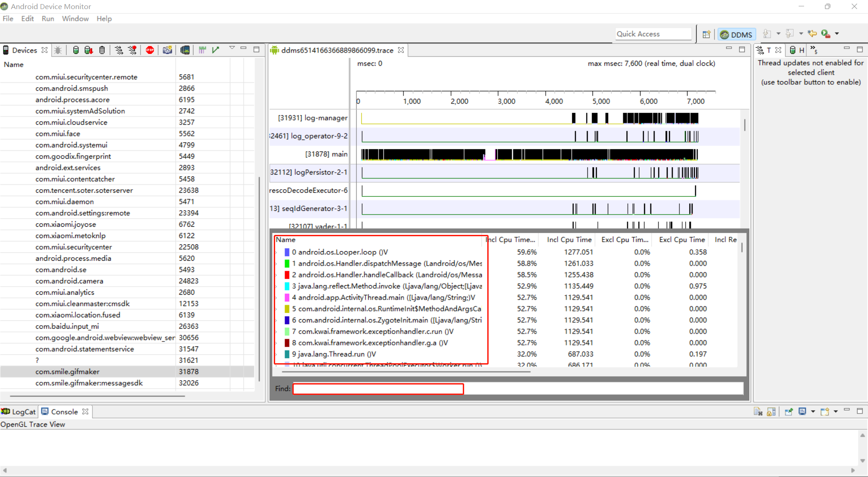868x477 pixels.
Task: Open the Devices view menu triangle
Action: (x=232, y=48)
